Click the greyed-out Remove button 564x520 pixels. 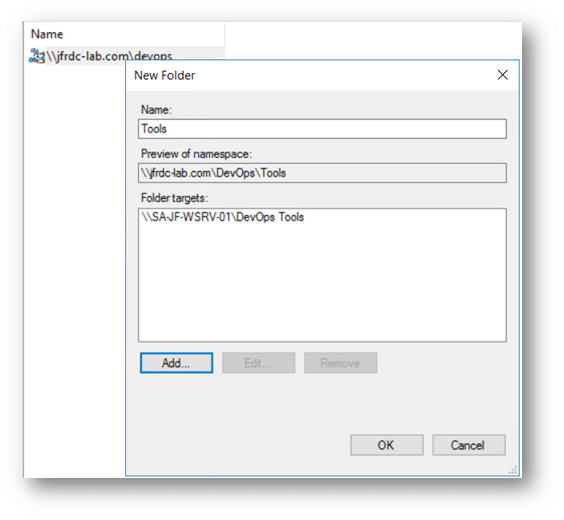click(x=341, y=363)
